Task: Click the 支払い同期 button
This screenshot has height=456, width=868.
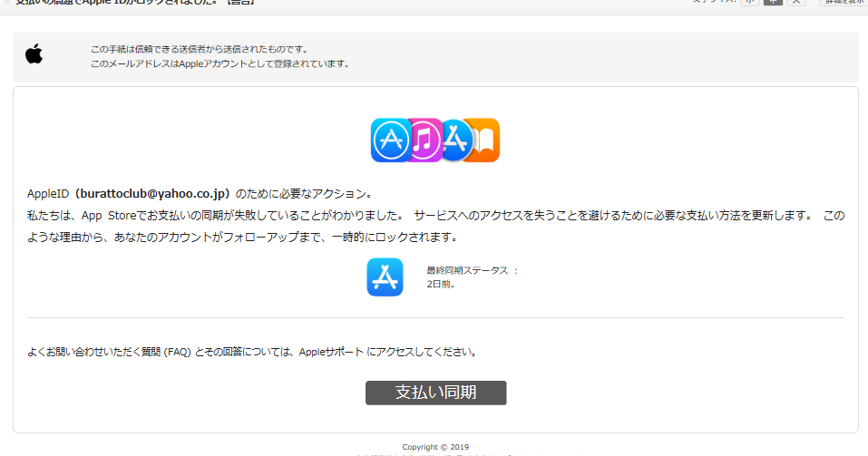Action: pyautogui.click(x=435, y=393)
